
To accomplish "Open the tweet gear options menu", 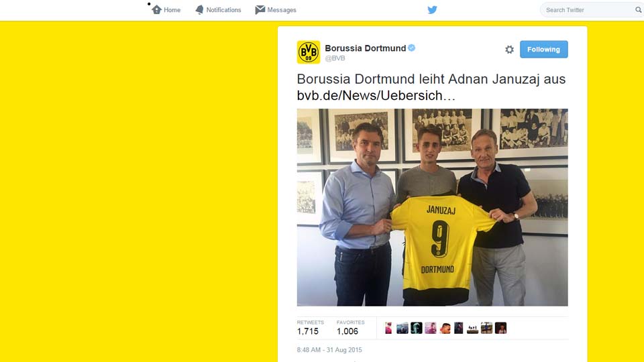I will [509, 49].
